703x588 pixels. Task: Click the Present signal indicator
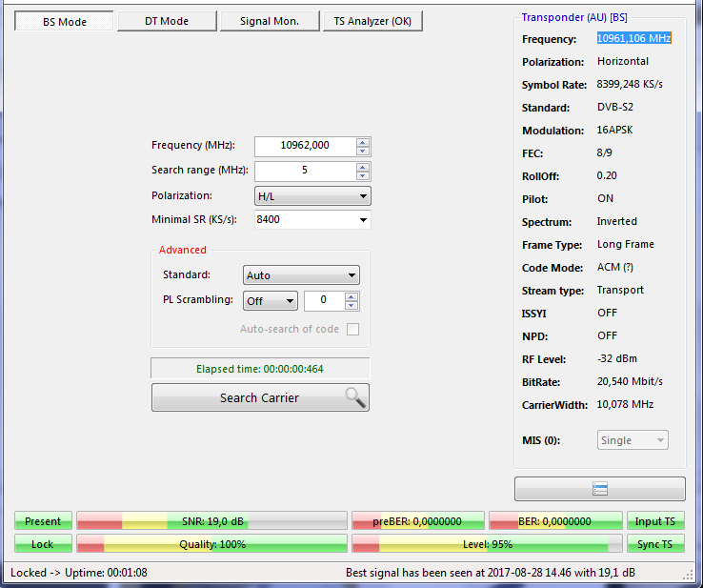(43, 521)
